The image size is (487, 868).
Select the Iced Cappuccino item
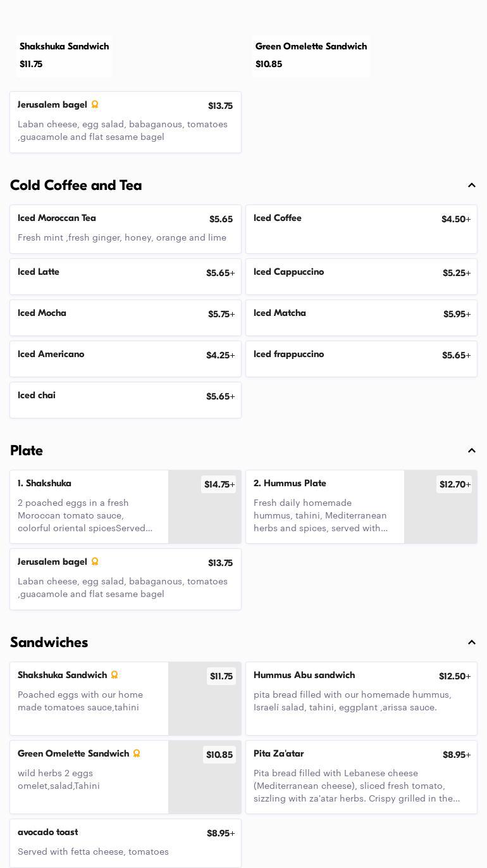(x=361, y=276)
